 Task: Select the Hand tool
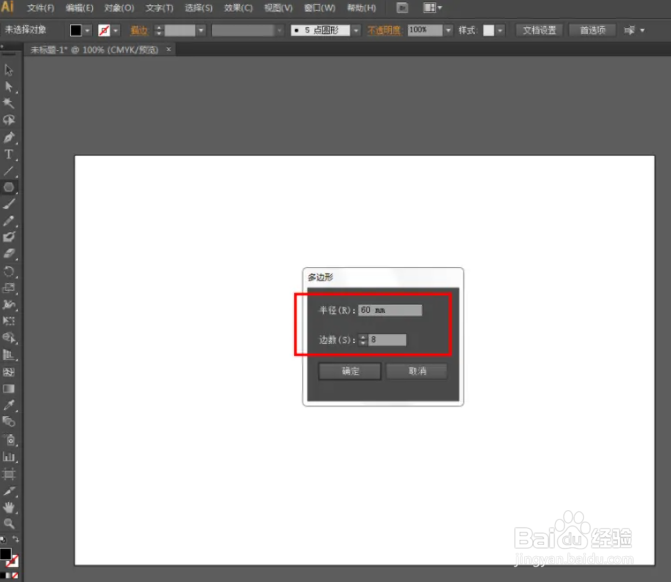9,508
